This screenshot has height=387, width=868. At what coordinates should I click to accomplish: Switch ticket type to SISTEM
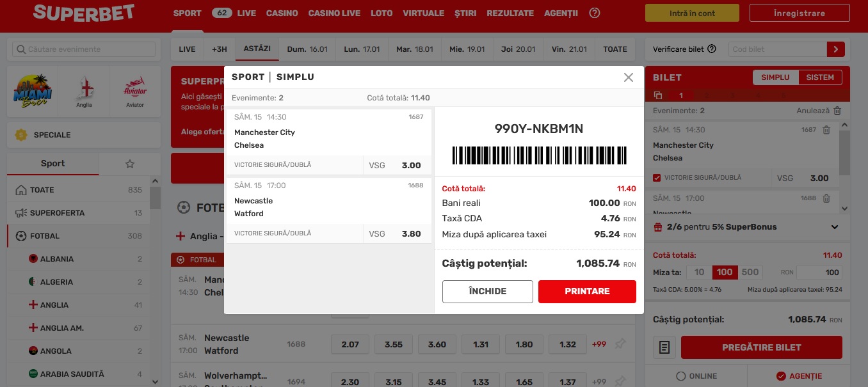pos(820,77)
